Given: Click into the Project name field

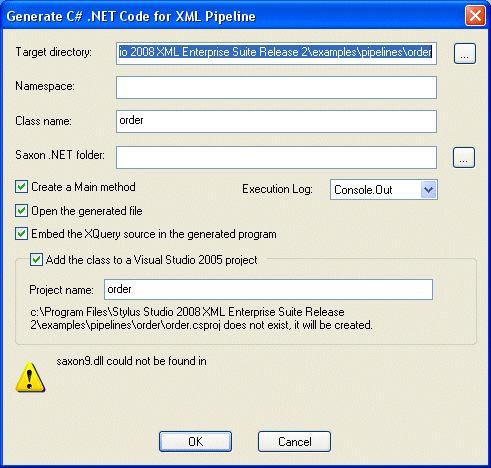Looking at the screenshot, I should coord(268,289).
